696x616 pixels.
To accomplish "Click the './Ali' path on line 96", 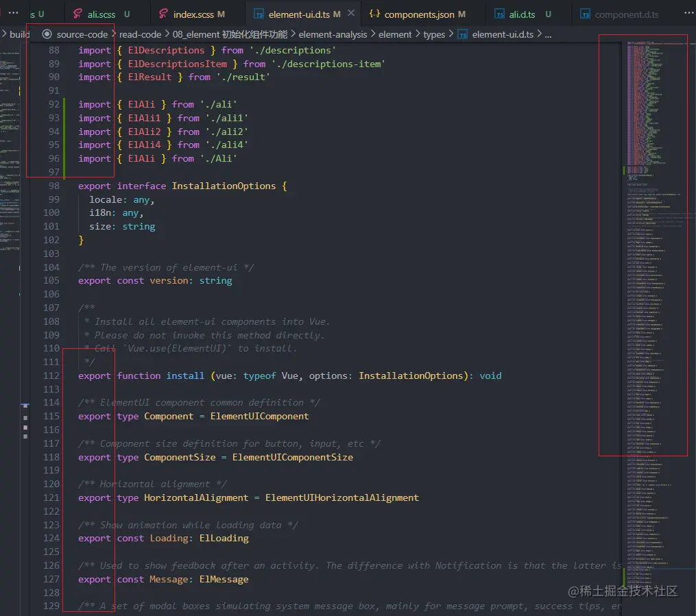I will [218, 158].
